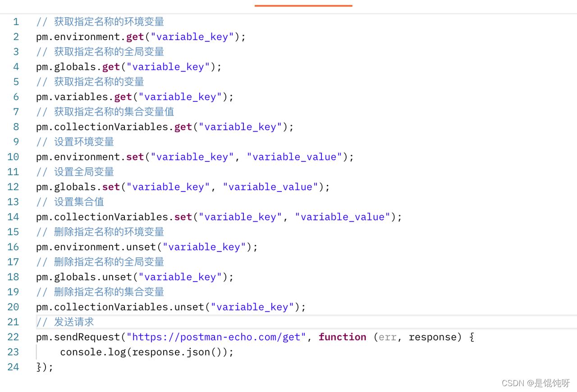Click the pm.environment.get code line

[141, 37]
